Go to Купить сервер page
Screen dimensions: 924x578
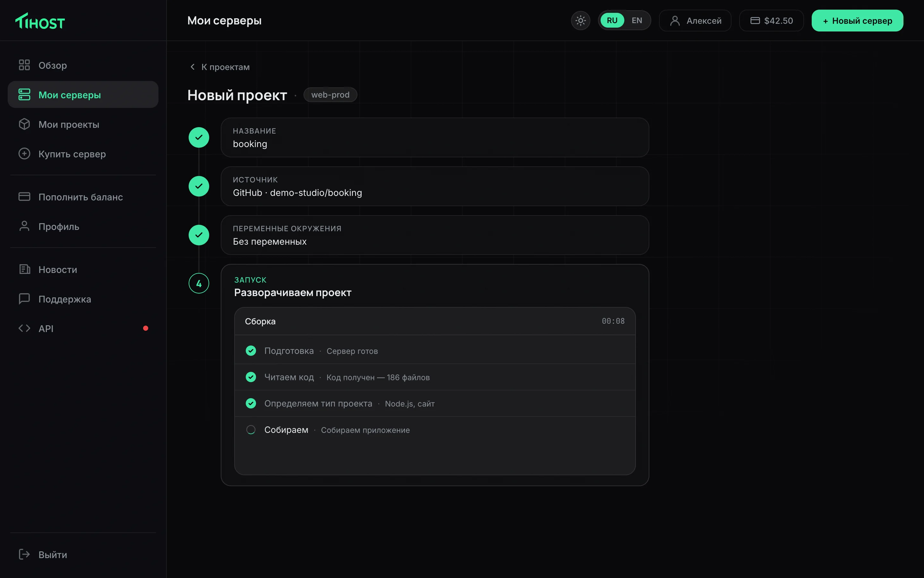coord(83,154)
